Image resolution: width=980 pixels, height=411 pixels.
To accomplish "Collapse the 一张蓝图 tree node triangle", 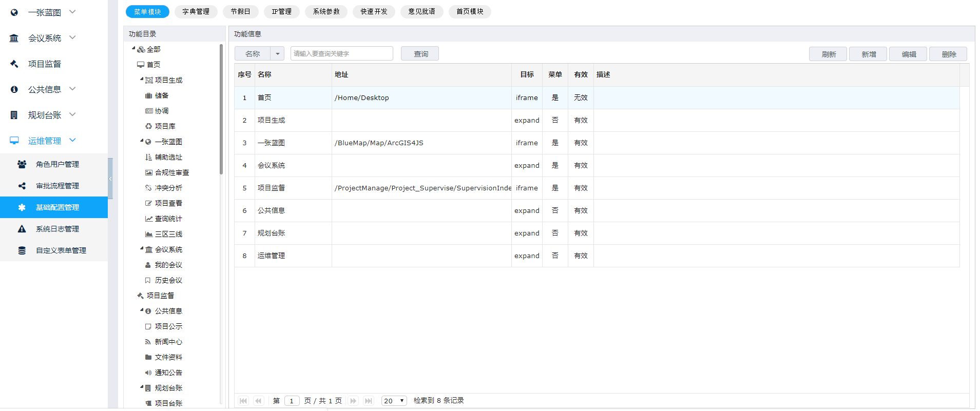I will click(142, 141).
